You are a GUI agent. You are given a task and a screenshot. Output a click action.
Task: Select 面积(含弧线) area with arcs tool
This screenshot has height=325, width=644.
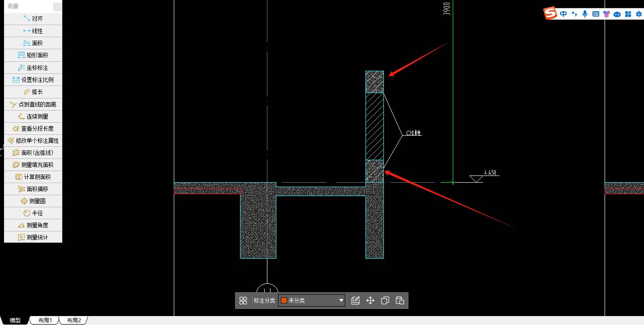[33, 153]
